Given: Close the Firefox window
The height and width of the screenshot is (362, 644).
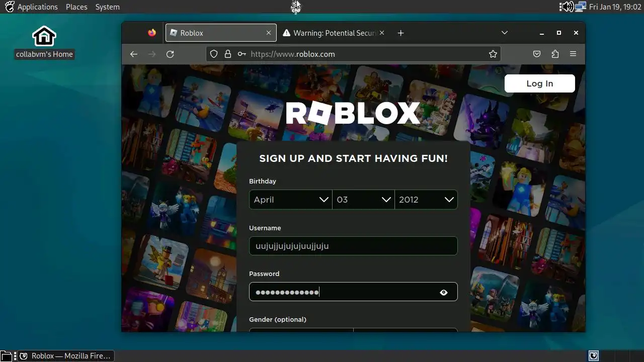Looking at the screenshot, I should pos(576,33).
